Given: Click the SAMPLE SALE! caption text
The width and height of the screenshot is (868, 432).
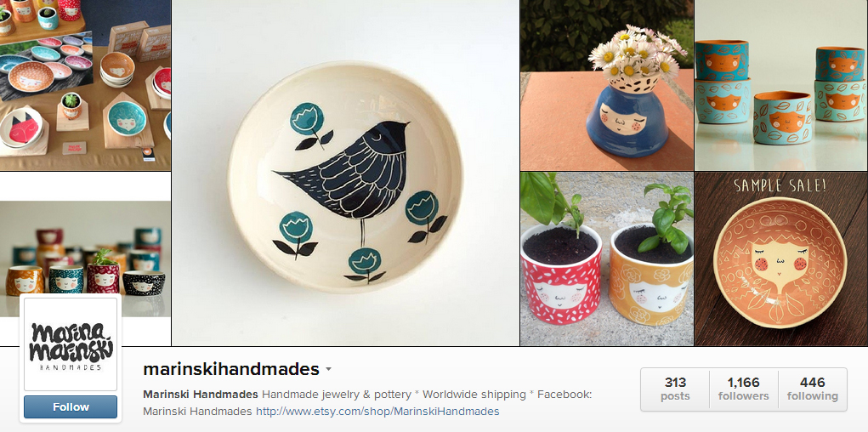Looking at the screenshot, I should pyautogui.click(x=780, y=185).
